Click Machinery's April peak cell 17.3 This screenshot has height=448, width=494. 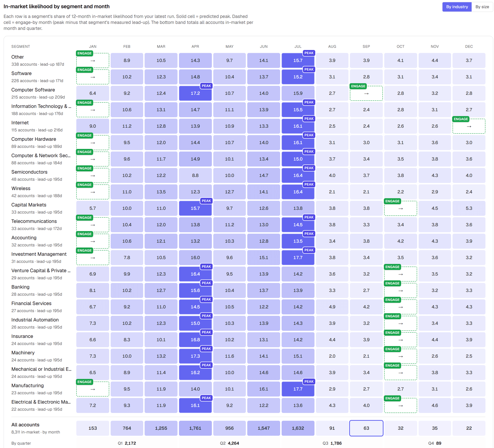click(195, 356)
